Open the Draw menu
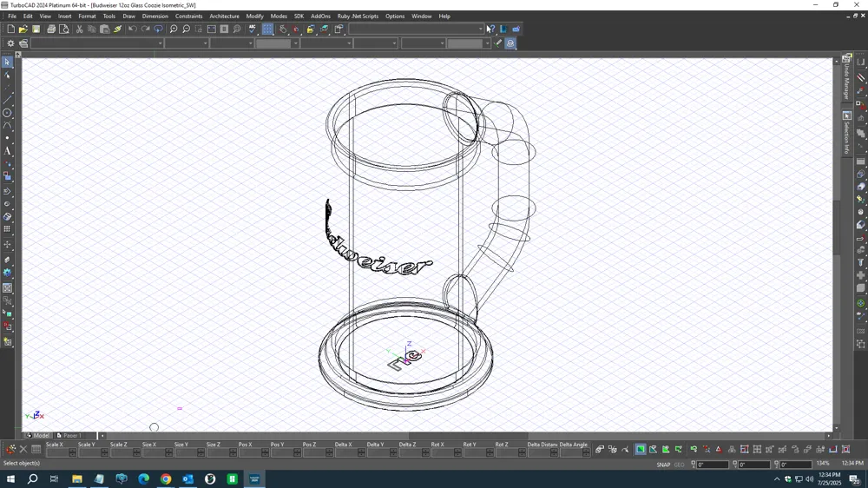The image size is (868, 488). tap(129, 16)
